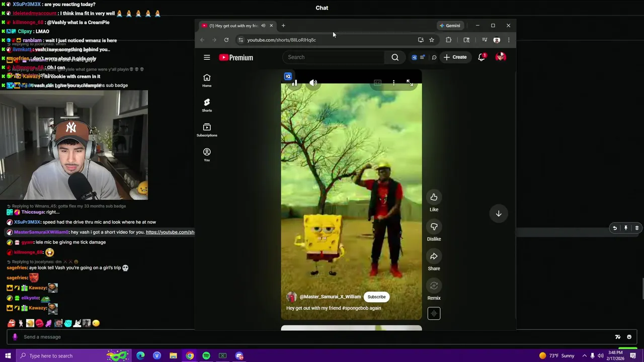Open the youtube.com link in chat message

coord(170,232)
